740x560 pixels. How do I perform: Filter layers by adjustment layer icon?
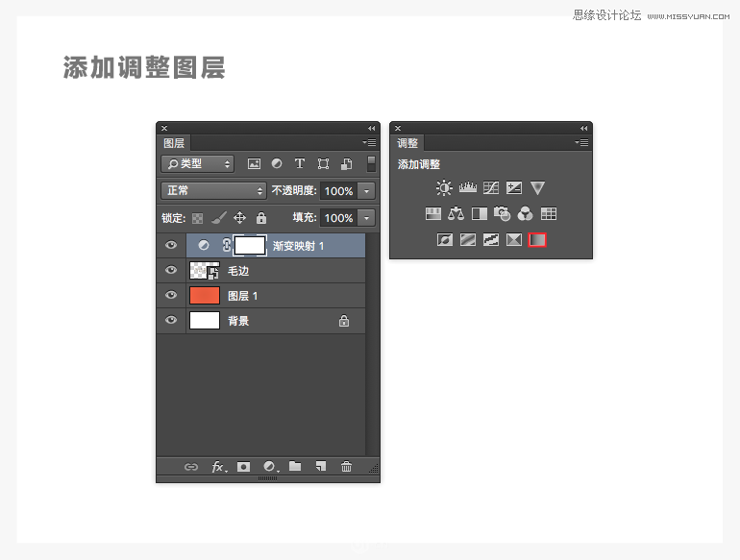(277, 163)
